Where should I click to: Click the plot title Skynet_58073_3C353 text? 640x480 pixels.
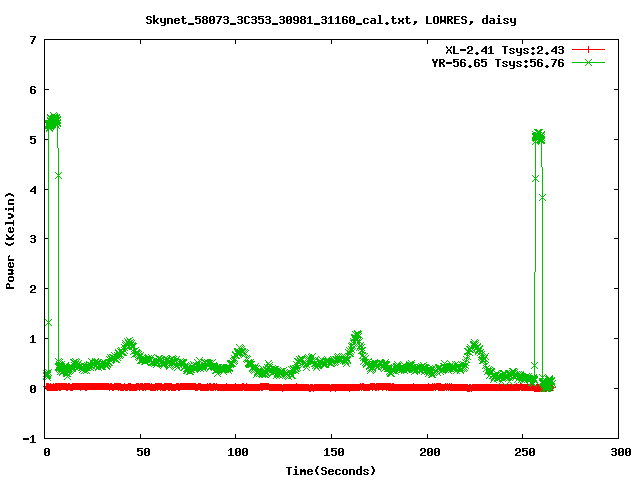(x=331, y=20)
